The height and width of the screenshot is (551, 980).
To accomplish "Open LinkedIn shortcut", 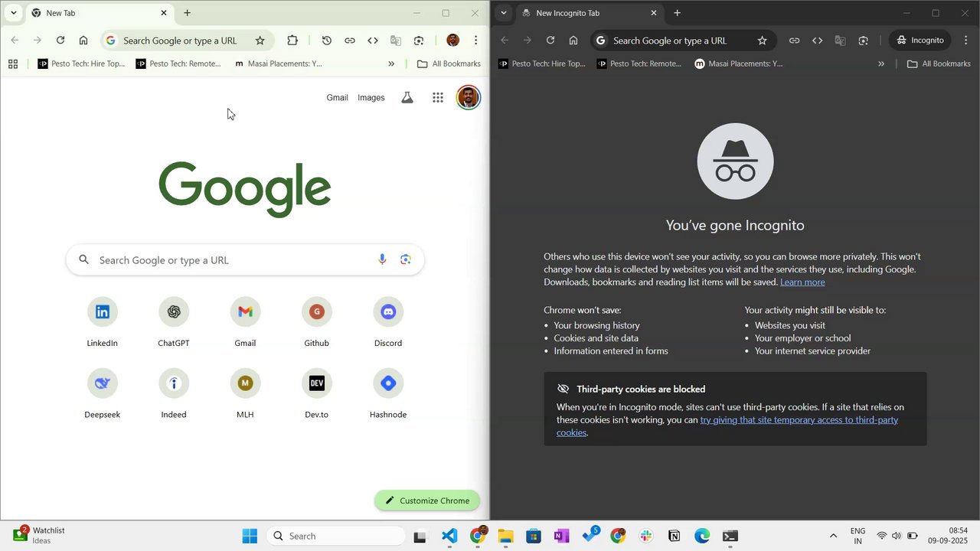I will 102,322.
